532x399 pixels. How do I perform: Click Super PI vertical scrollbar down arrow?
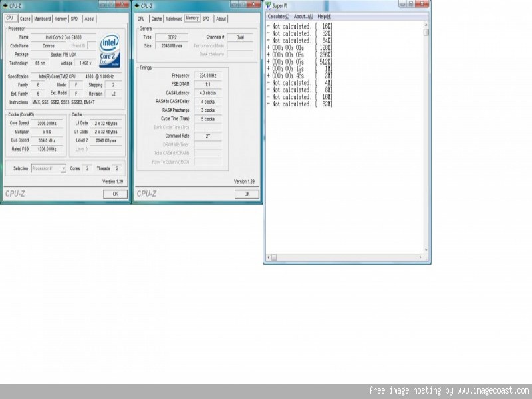(426, 250)
